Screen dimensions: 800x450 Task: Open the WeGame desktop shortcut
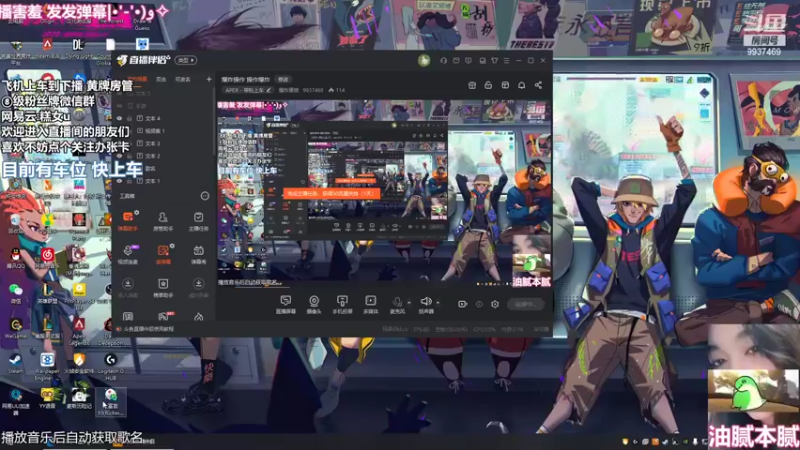pyautogui.click(x=16, y=329)
